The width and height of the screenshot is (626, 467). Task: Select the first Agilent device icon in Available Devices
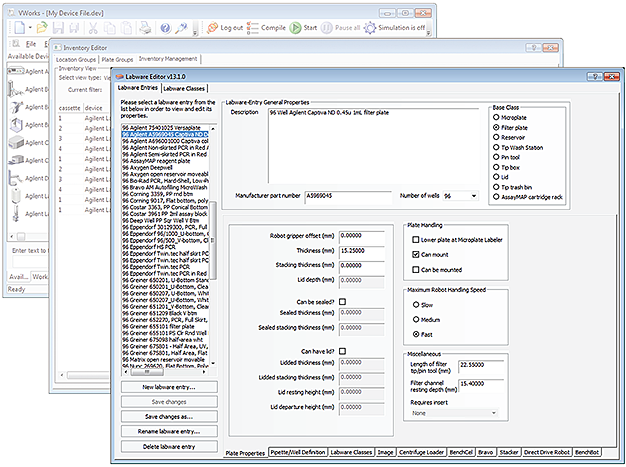[16, 71]
